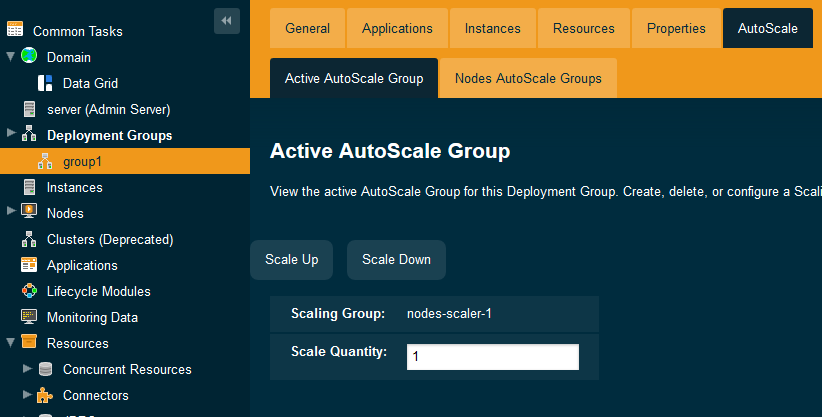
Task: Click the Common Tasks icon
Action: 16,31
